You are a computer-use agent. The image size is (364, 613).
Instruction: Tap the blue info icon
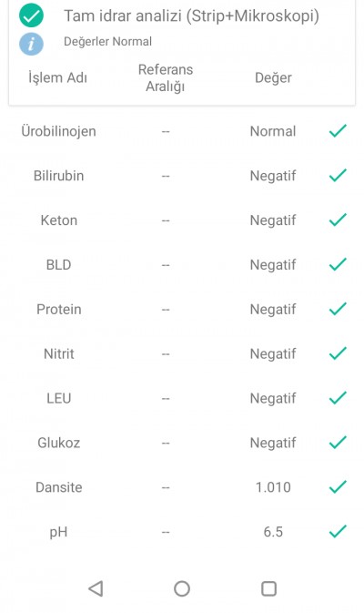(x=31, y=44)
